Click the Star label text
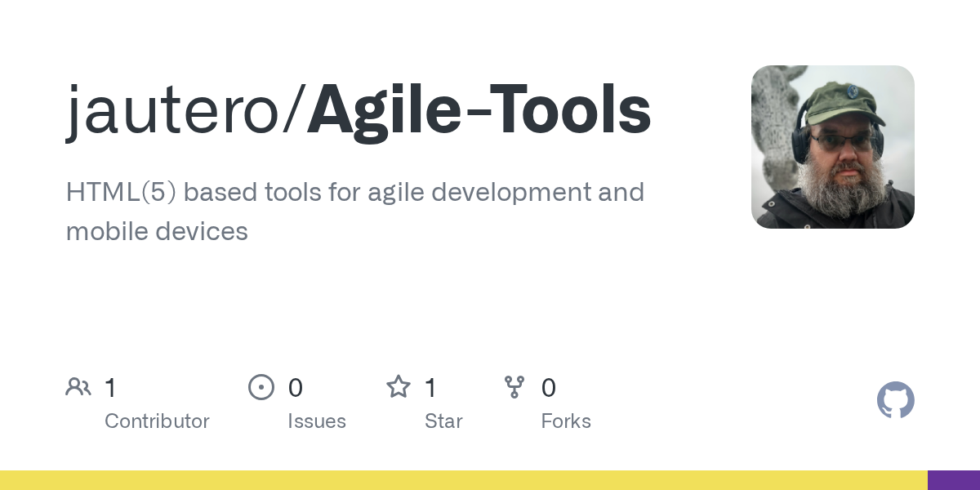Viewport: 980px width, 490px height. pyautogui.click(x=443, y=421)
